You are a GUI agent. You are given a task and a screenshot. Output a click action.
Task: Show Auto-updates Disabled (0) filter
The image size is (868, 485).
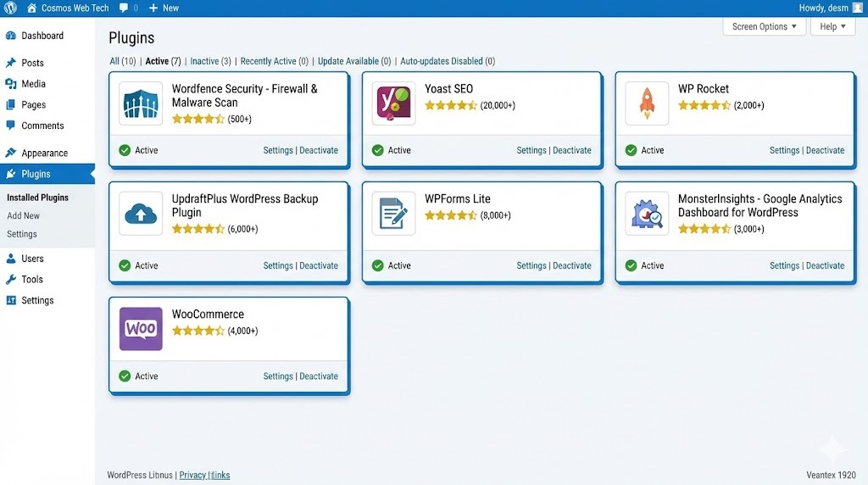point(448,61)
